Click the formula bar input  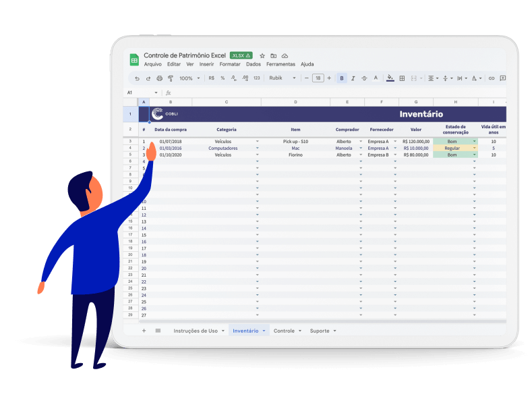point(339,92)
